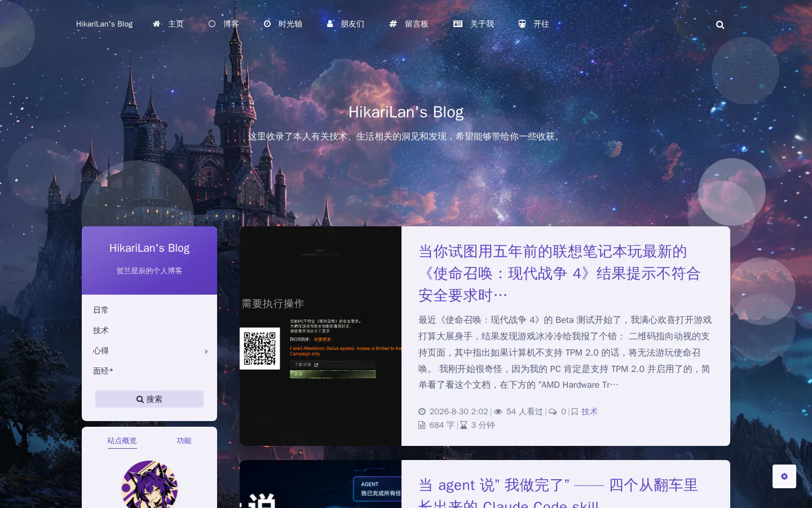Screen dimensions: 812x508
Task: Click the post date 2026-8-30 2:02
Action: [x=458, y=411]
